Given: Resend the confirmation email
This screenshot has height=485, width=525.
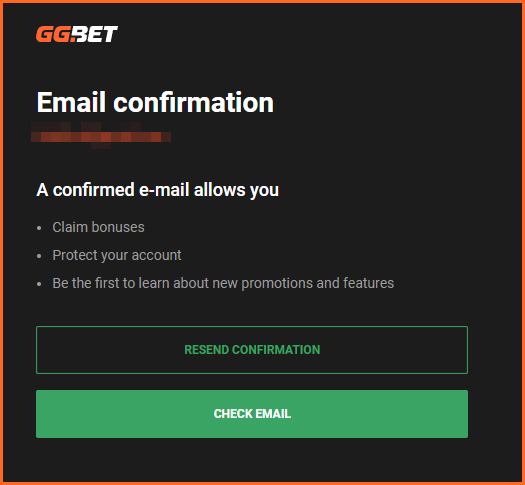Looking at the screenshot, I should 252,350.
